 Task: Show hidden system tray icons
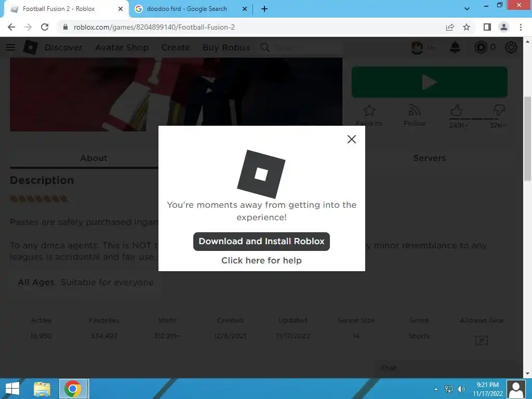click(436, 389)
